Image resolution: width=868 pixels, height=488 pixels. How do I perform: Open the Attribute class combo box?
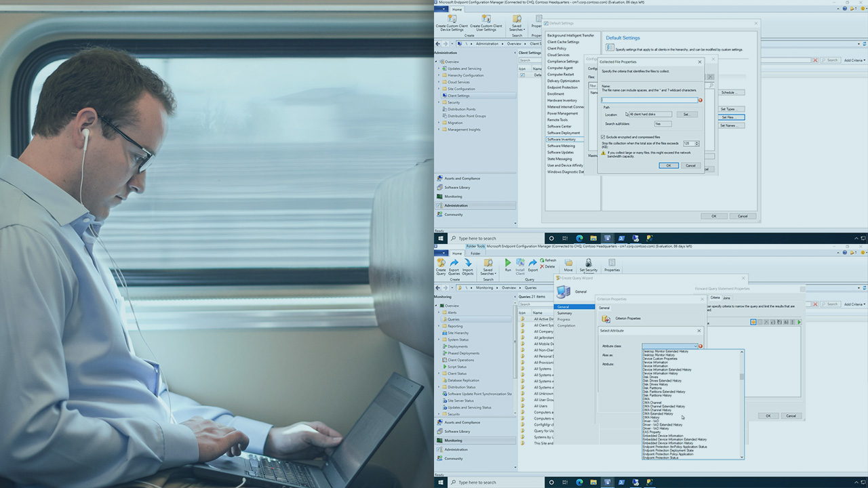(x=669, y=346)
